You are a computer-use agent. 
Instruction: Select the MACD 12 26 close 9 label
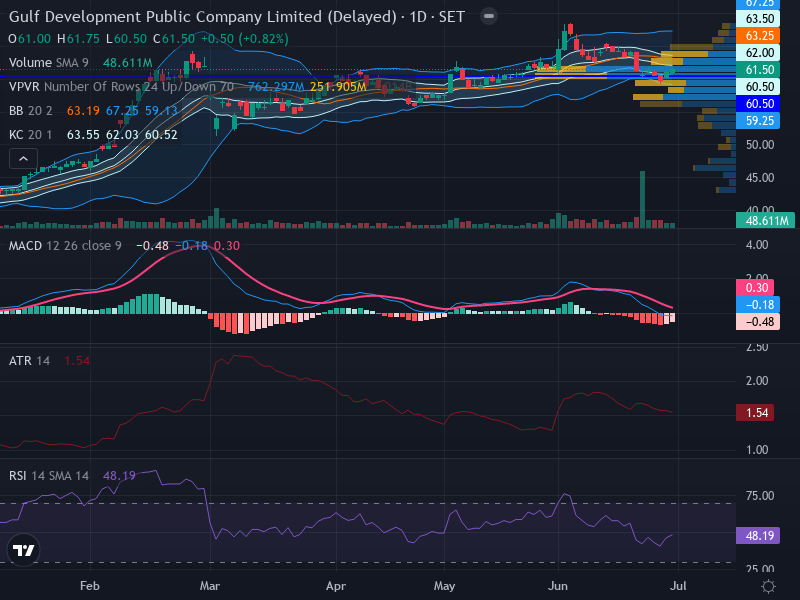coord(65,246)
